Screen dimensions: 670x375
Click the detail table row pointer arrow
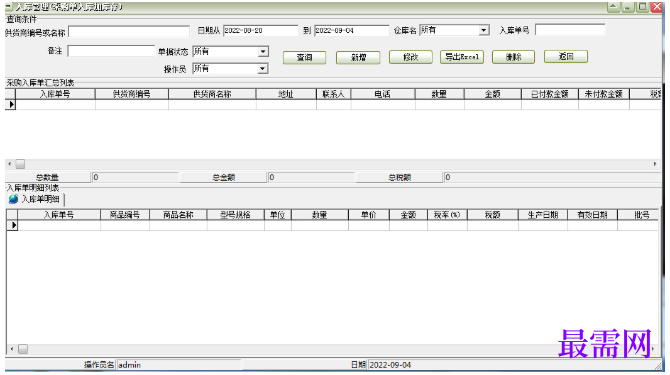point(13,225)
